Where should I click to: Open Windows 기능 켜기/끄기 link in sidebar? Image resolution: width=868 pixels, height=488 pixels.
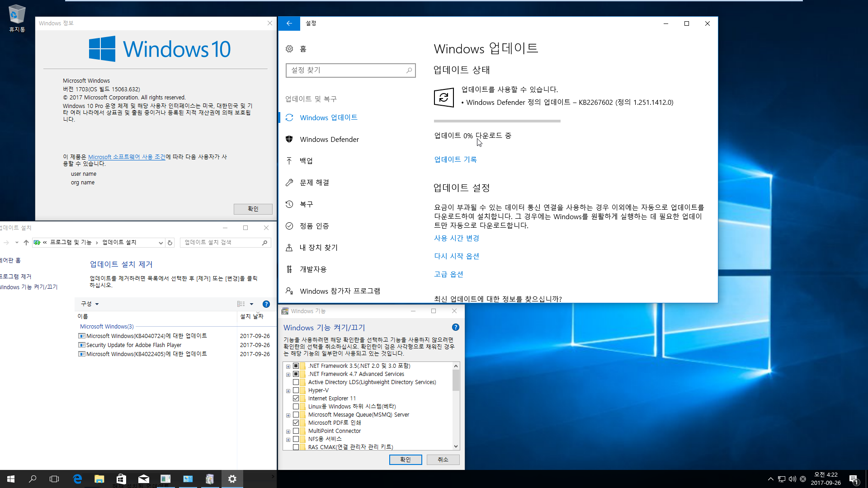pos(28,287)
